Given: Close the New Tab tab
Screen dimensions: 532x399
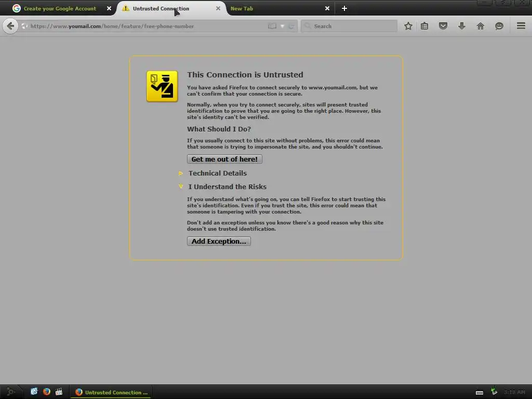Looking at the screenshot, I should tap(327, 8).
